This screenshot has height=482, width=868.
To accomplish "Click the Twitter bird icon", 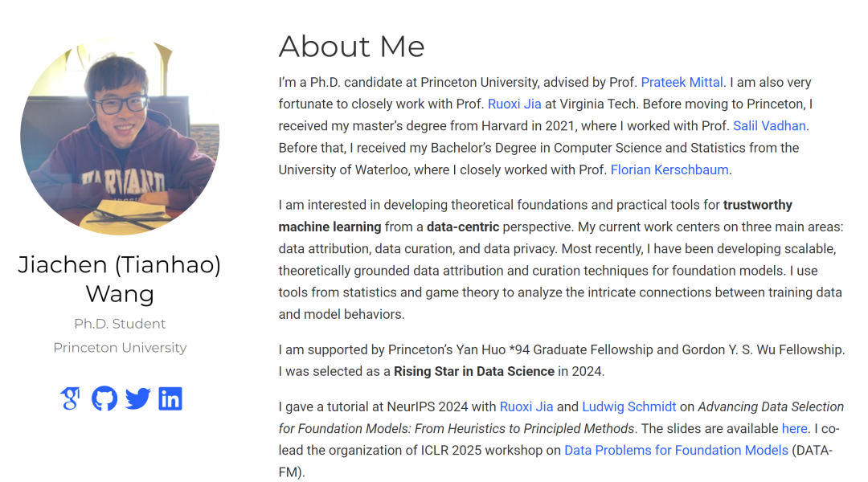I will click(x=137, y=398).
